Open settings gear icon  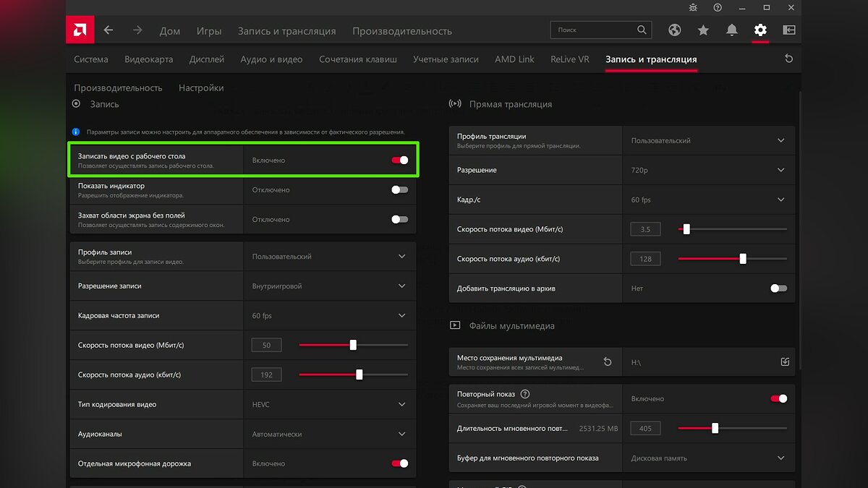point(759,30)
